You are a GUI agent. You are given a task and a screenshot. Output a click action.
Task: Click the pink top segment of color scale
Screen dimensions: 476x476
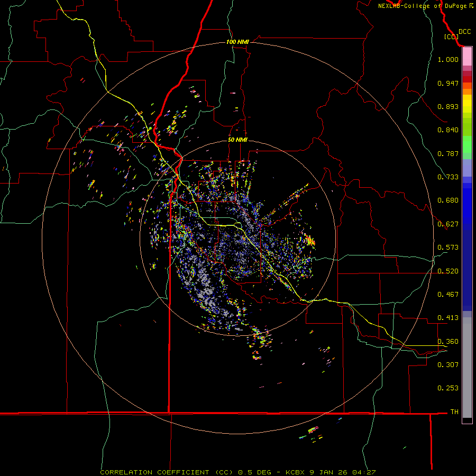coord(467,57)
